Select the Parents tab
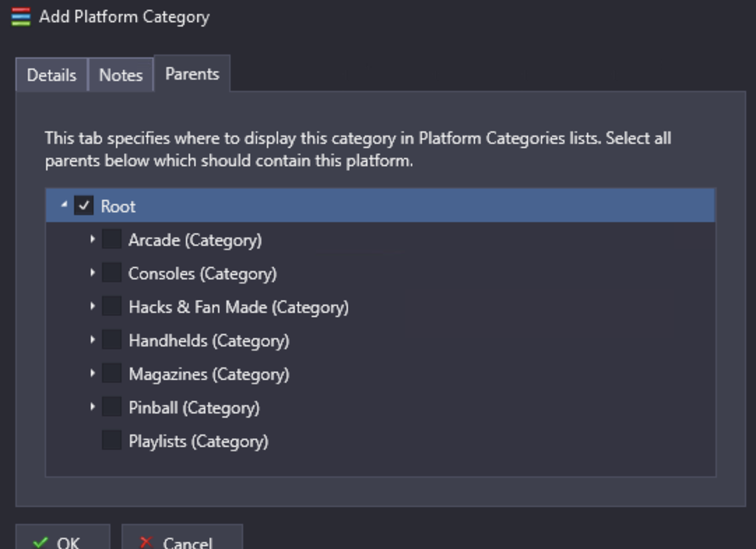 192,73
